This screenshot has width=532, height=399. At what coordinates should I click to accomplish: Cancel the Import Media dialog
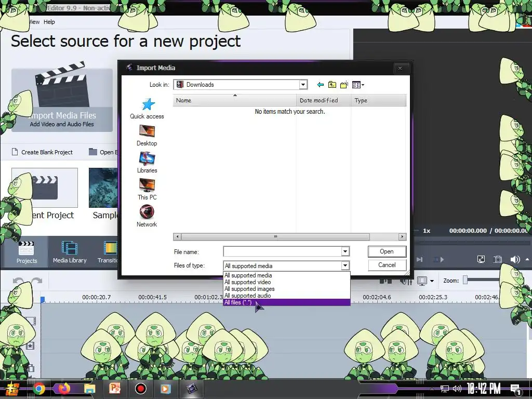387,265
